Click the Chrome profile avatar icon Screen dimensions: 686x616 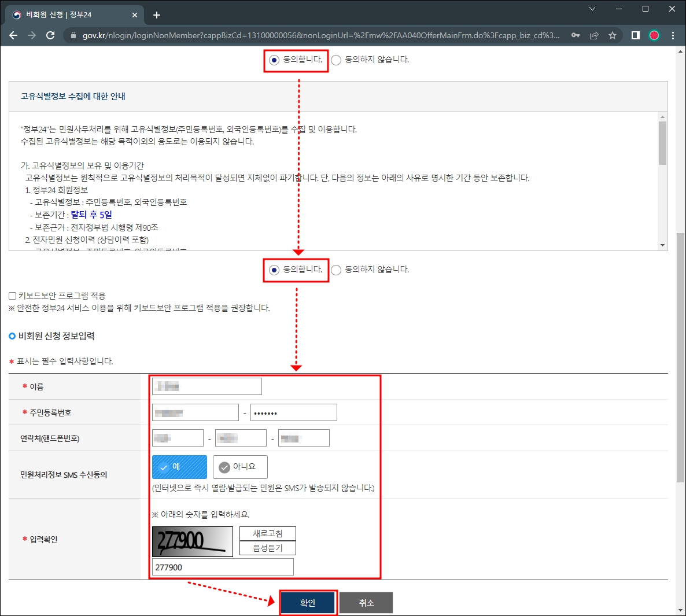(654, 35)
